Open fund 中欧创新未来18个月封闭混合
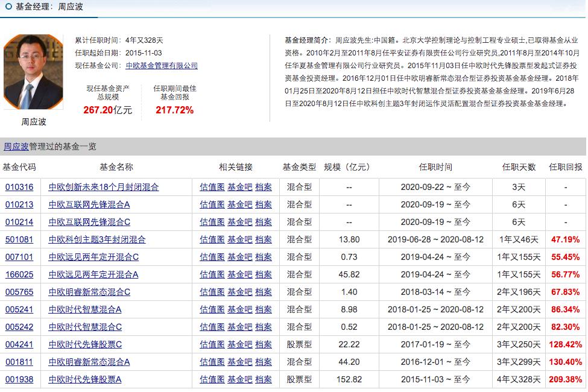Screen dimensions: 588x392 pyautogui.click(x=104, y=187)
